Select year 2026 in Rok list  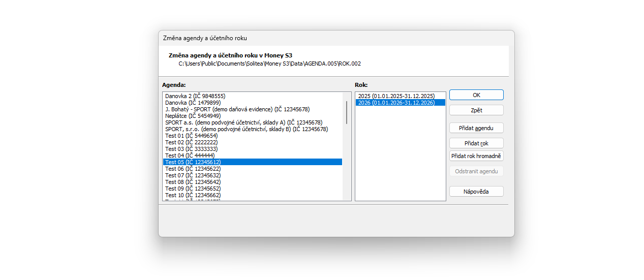pos(400,103)
